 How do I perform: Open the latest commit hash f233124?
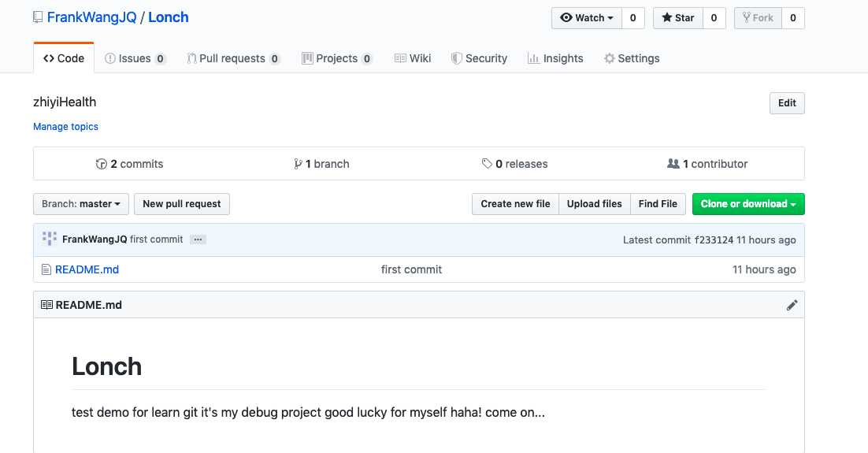click(x=714, y=239)
